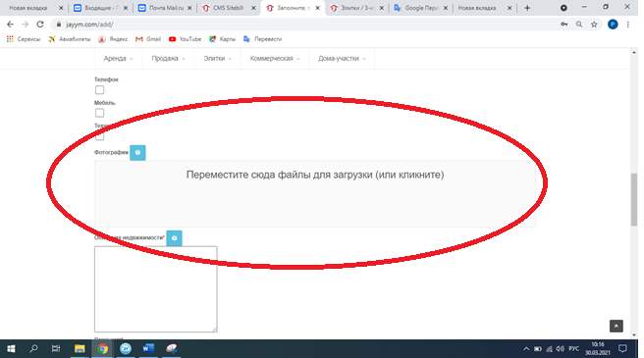Open the battery status tray icon
Image resolution: width=644 pixels, height=358 pixels.
coord(538,349)
